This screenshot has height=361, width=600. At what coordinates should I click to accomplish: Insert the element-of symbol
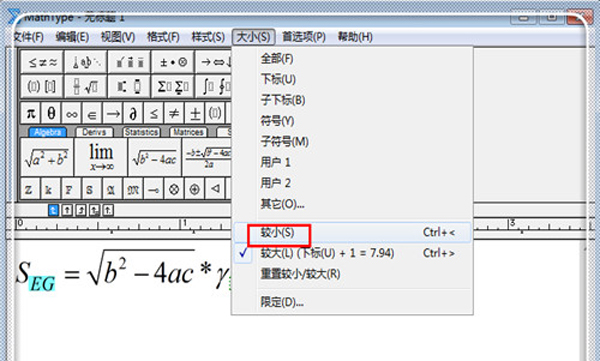click(x=92, y=113)
